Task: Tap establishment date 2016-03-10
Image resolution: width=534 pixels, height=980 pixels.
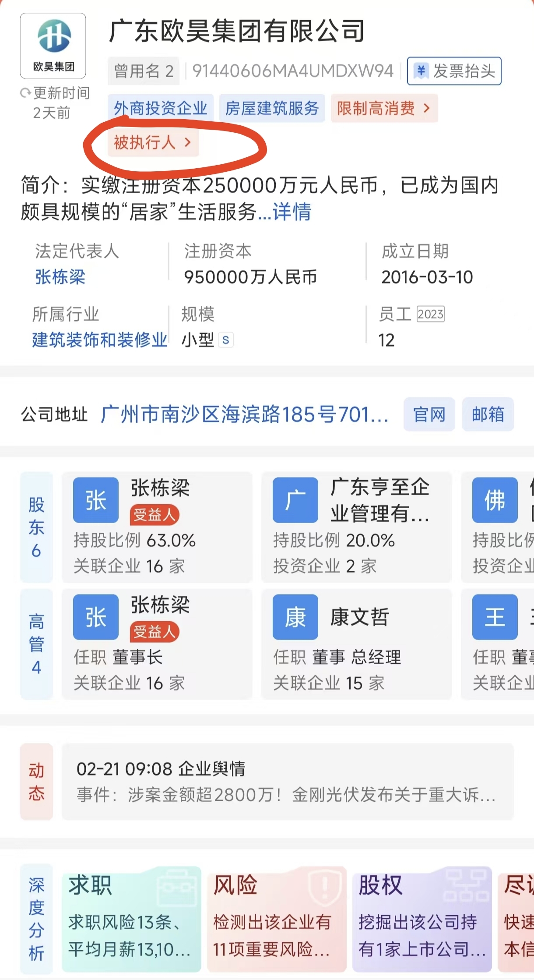Action: point(427,277)
